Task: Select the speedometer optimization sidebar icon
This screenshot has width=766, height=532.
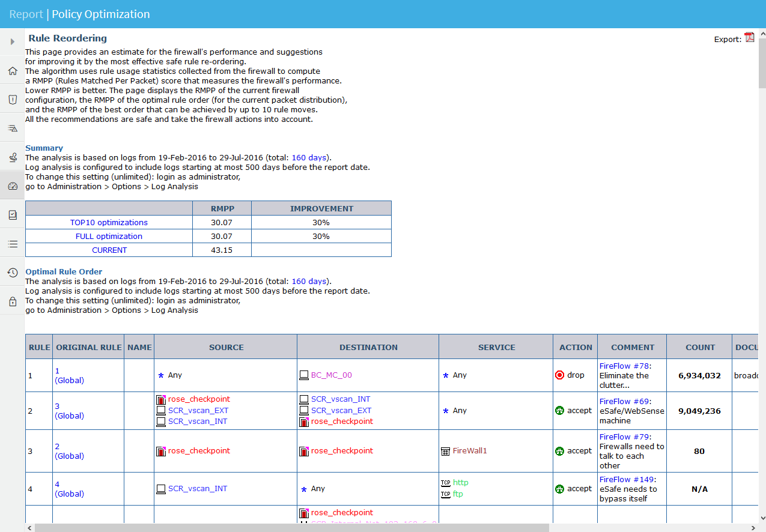Action: (12, 186)
